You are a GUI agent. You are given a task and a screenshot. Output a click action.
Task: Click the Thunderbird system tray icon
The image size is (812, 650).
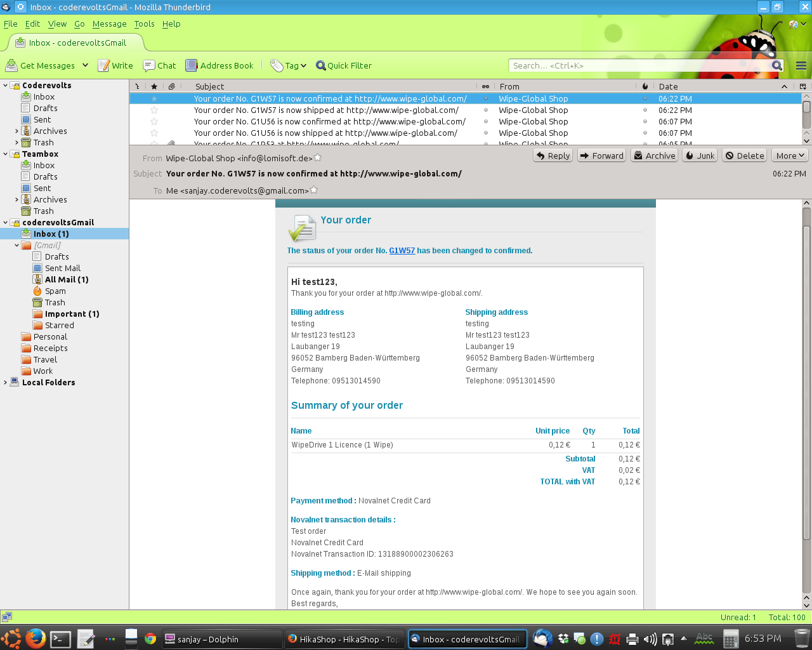[x=542, y=639]
